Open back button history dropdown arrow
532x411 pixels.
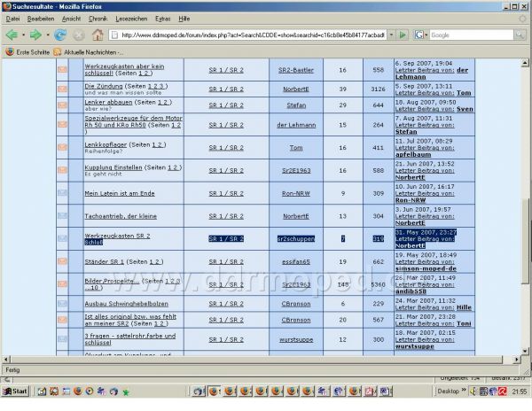23,35
